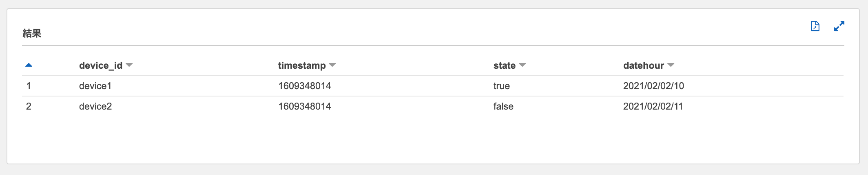Viewport: 868px width, 175px height.
Task: Select second row timestamp value
Action: point(305,106)
